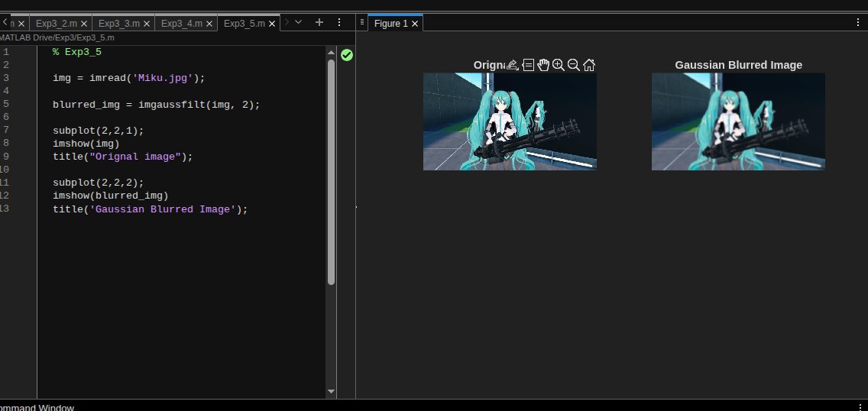Close the partially hidden leftmost editor tab
Image resolution: width=868 pixels, height=411 pixels.
click(21, 24)
